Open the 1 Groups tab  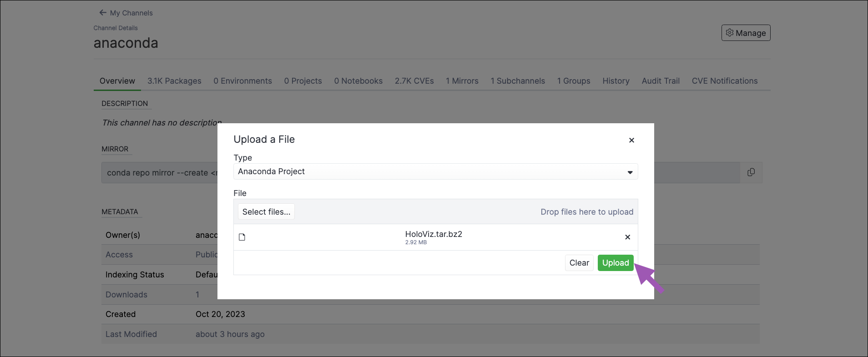point(574,81)
